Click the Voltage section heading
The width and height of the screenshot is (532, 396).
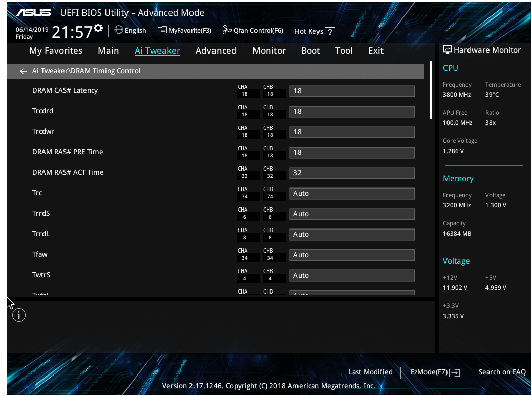[456, 261]
